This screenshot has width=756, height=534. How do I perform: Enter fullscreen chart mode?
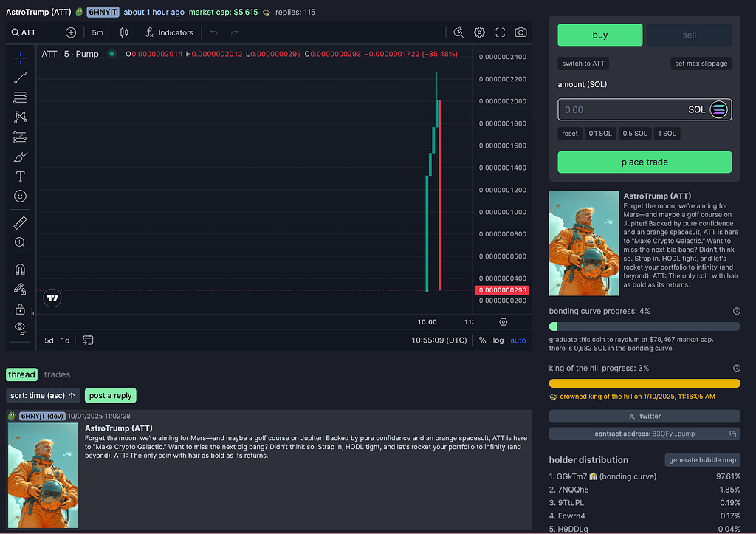[501, 32]
